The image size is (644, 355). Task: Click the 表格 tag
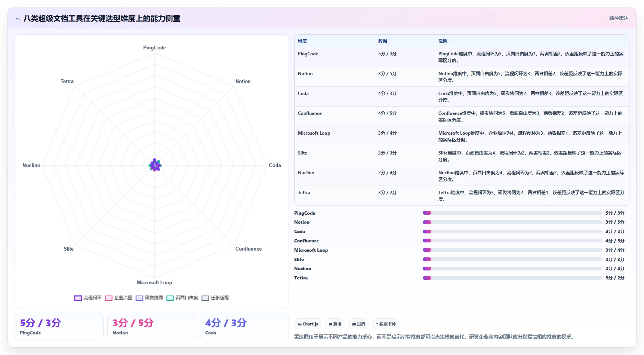(x=335, y=324)
